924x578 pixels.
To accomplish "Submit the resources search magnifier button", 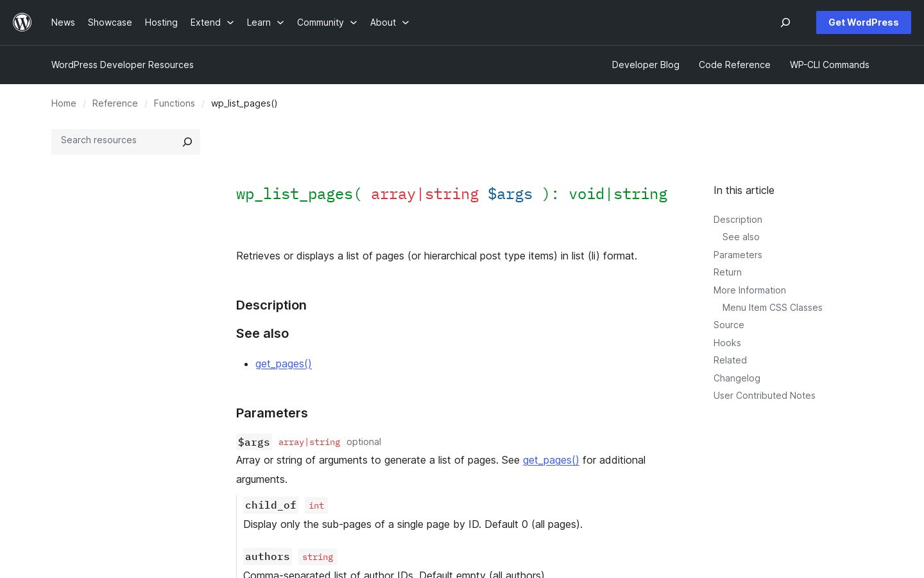I will (x=187, y=142).
